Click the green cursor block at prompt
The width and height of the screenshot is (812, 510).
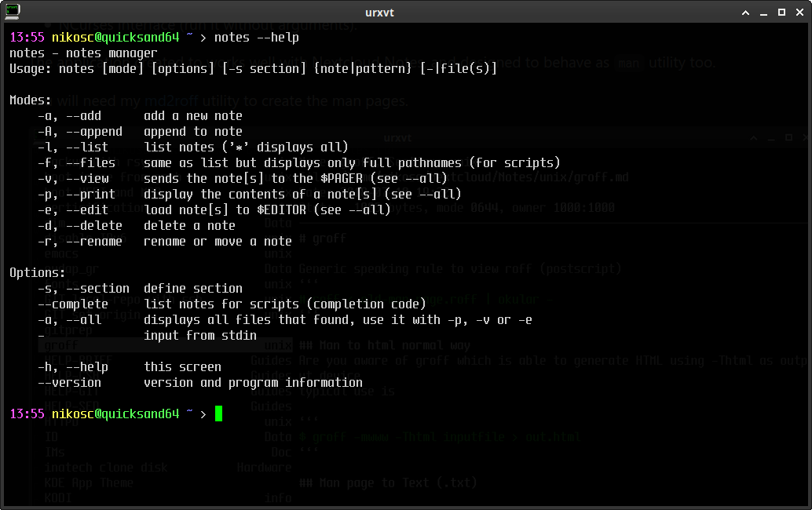coord(218,413)
